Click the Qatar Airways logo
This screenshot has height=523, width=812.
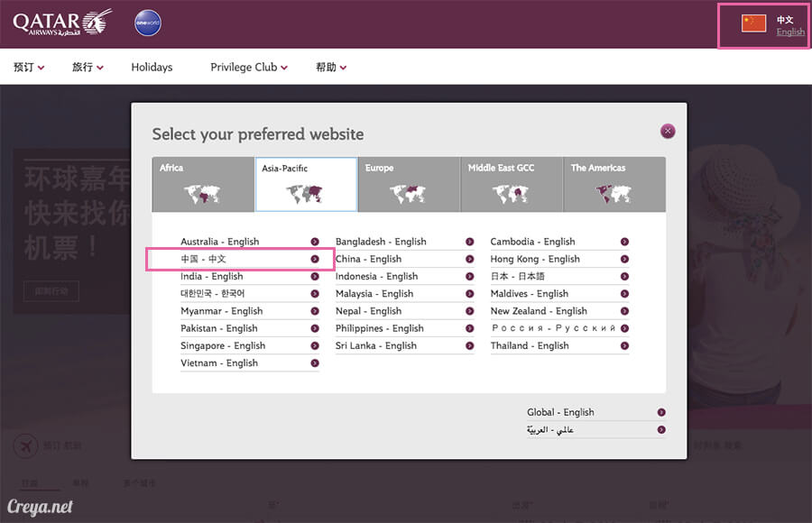62,23
